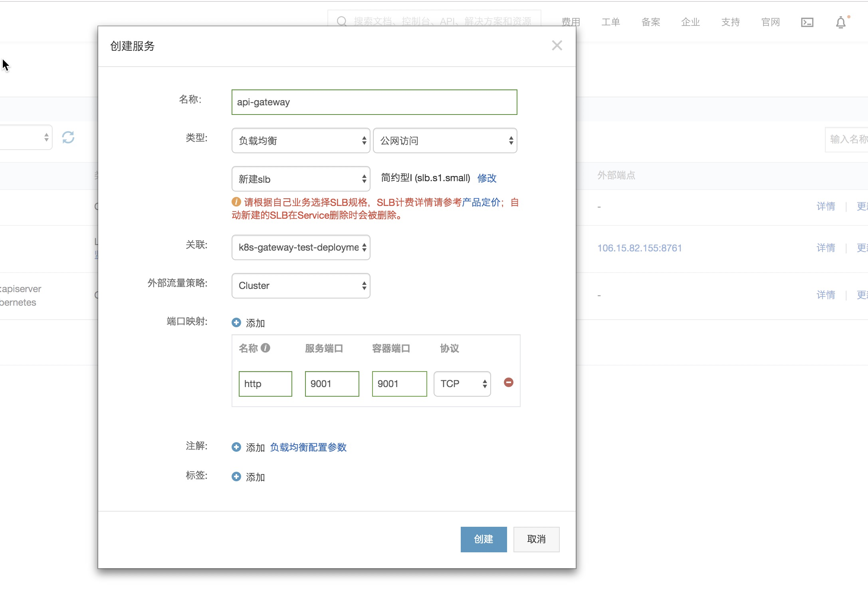This screenshot has height=601, width=868.
Task: Open the 负载均衡 type dropdown
Action: click(x=301, y=140)
